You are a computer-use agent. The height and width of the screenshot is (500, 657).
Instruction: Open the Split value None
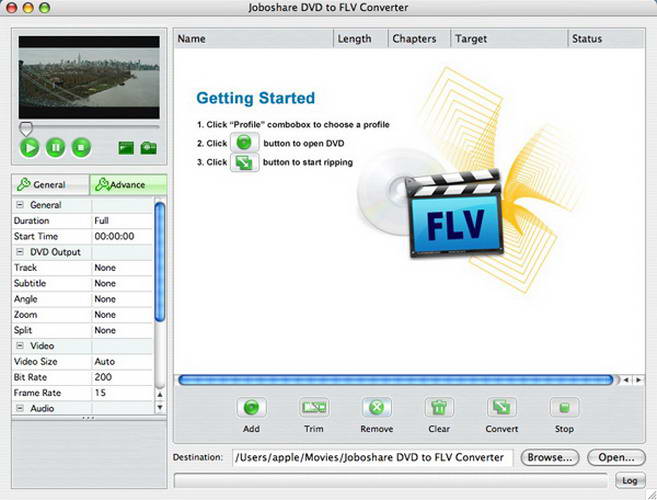[x=122, y=330]
